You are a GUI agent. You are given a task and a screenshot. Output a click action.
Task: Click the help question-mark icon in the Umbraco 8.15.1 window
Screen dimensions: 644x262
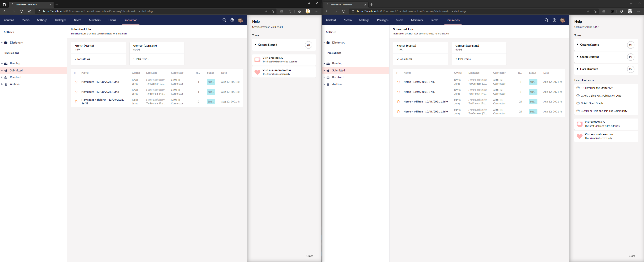click(x=554, y=20)
